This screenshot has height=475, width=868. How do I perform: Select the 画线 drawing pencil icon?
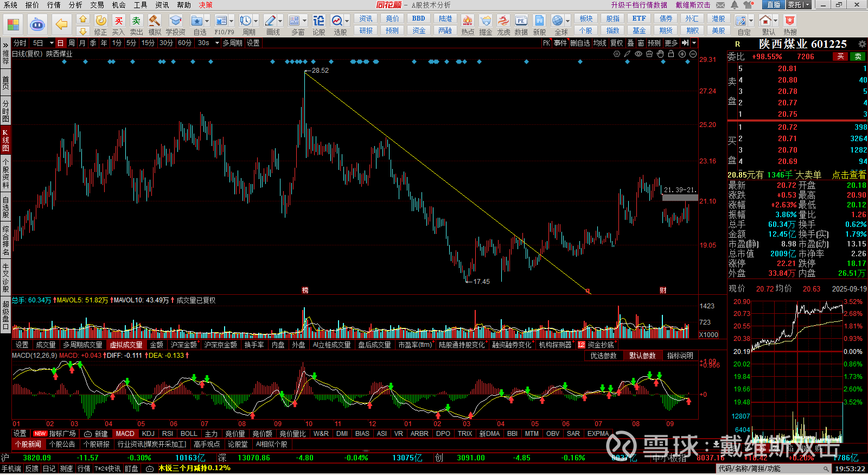click(270, 21)
